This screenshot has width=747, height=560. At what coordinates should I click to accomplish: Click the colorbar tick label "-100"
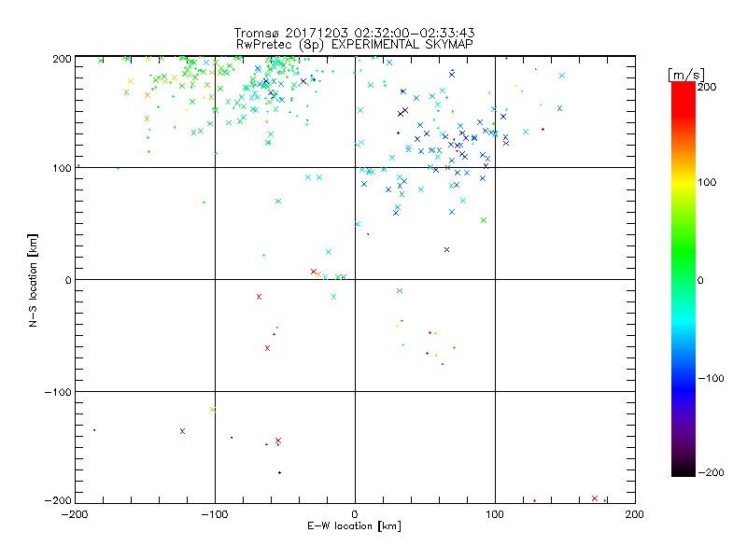point(711,378)
